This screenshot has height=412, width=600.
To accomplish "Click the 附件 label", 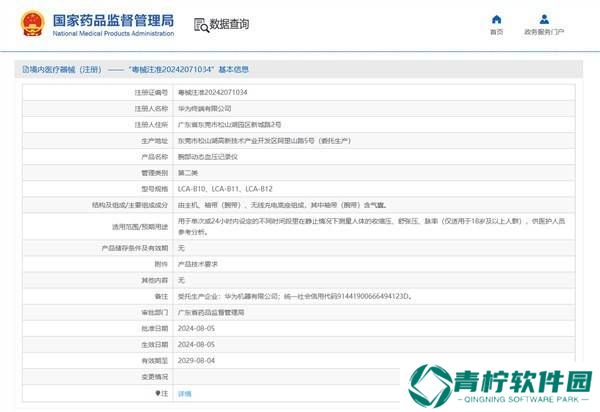I will tap(161, 264).
